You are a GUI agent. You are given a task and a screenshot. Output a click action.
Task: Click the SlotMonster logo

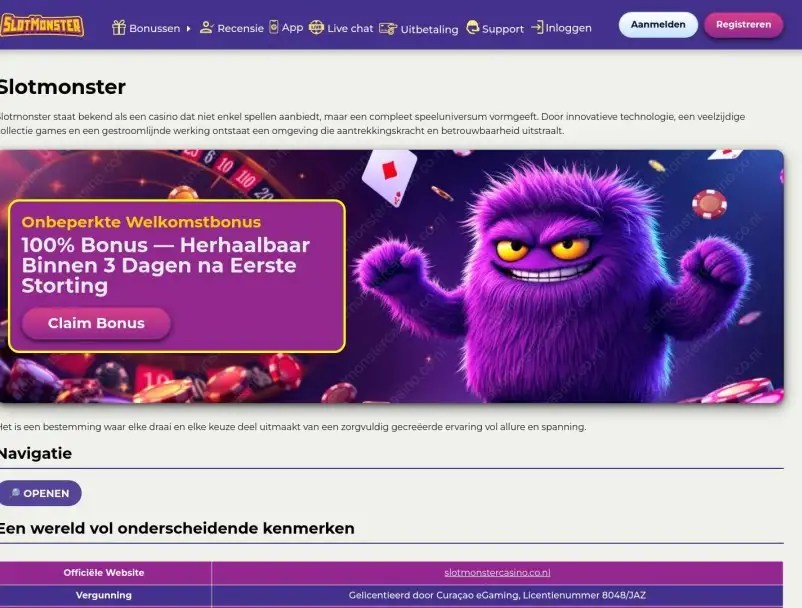42,25
